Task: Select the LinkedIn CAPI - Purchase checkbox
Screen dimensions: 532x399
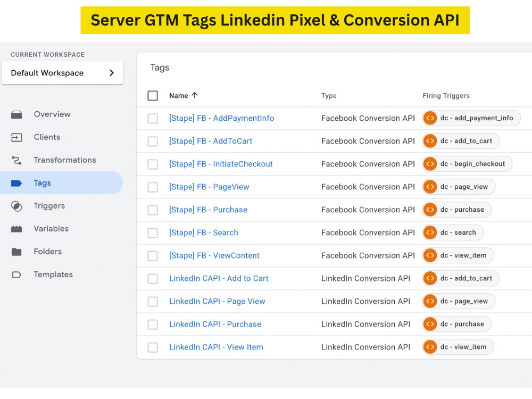Action: 153,325
